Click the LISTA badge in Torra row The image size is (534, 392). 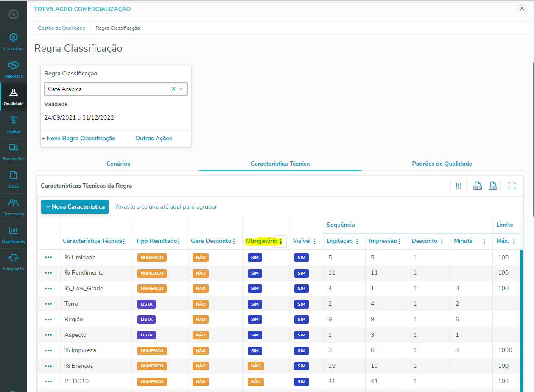[x=146, y=304]
